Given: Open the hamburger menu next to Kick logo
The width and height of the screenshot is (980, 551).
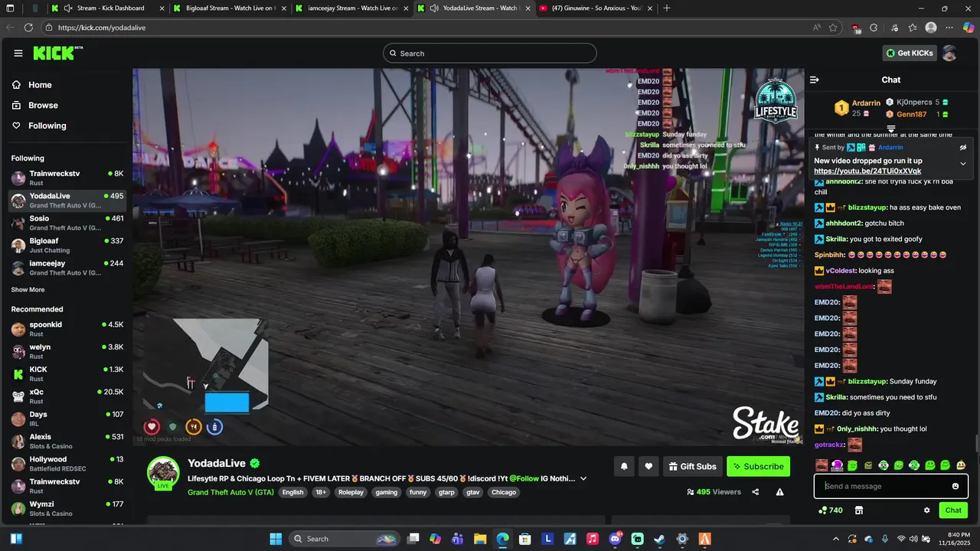Looking at the screenshot, I should coord(18,53).
